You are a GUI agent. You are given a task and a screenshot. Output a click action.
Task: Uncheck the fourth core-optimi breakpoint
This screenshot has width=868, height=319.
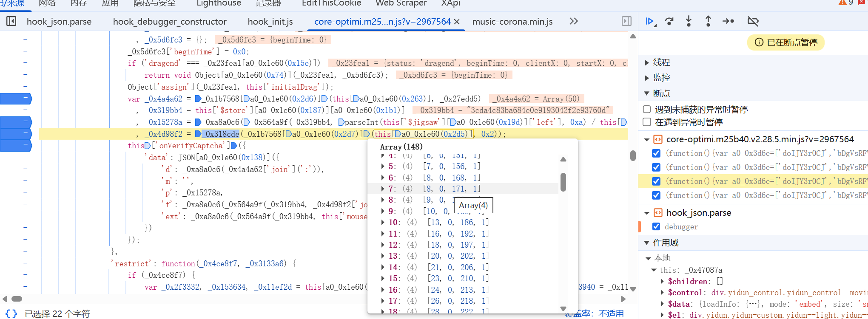pyautogui.click(x=656, y=195)
